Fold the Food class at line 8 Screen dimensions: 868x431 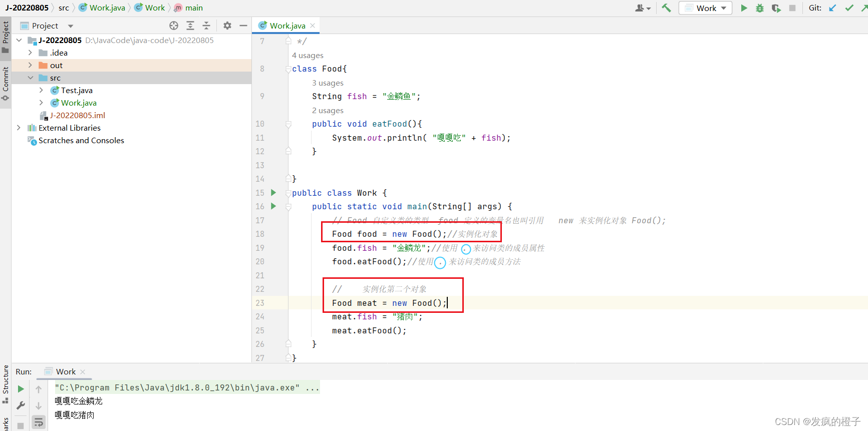tap(288, 69)
